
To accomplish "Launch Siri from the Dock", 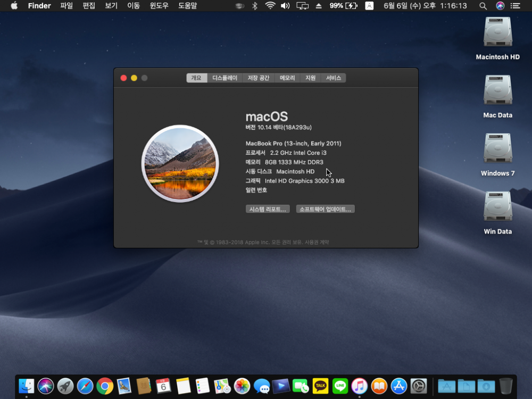I will point(45,386).
